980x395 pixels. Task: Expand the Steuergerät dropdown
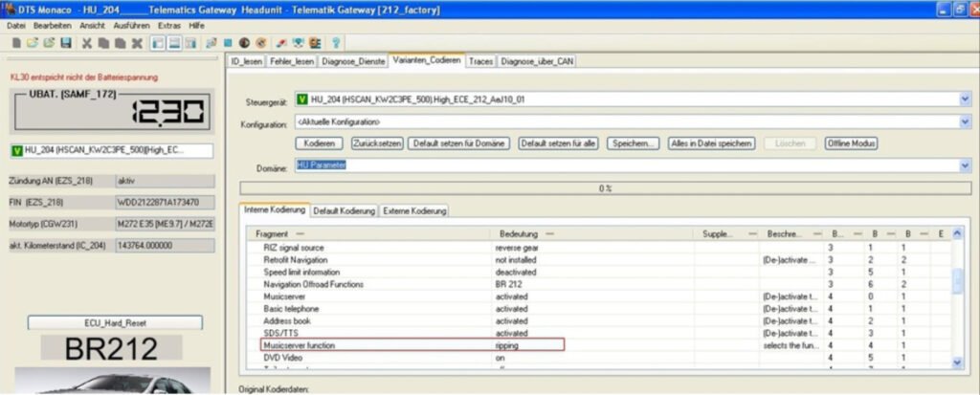tap(965, 99)
